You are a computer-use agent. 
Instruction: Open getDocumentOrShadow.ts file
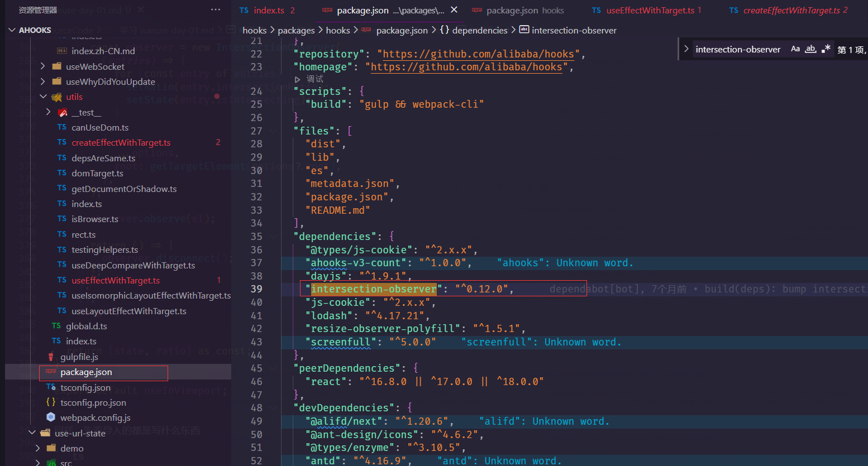tap(124, 189)
